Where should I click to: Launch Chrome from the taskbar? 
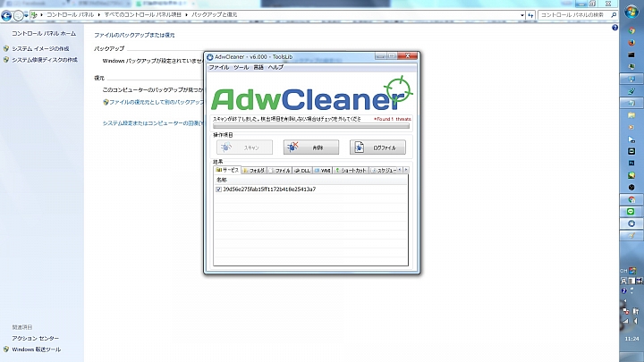pyautogui.click(x=631, y=30)
